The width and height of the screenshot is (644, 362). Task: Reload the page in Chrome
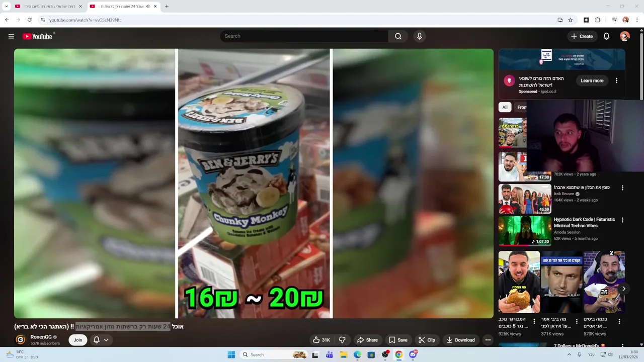[x=29, y=20]
